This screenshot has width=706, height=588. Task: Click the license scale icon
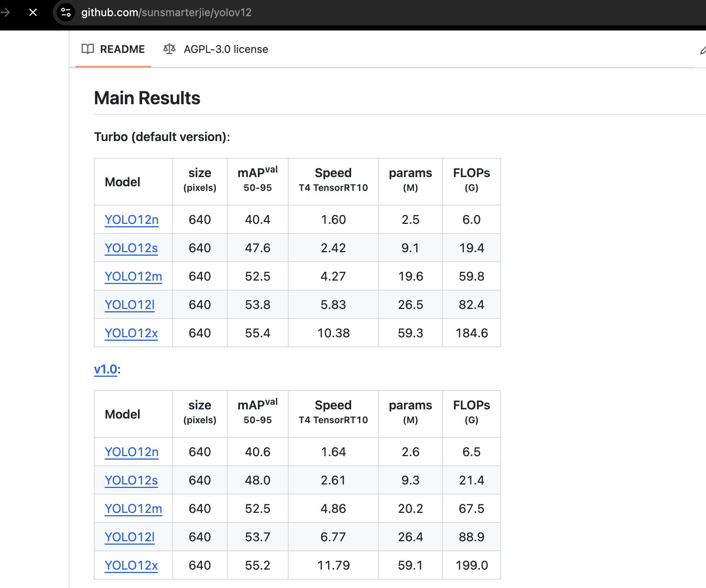(169, 49)
